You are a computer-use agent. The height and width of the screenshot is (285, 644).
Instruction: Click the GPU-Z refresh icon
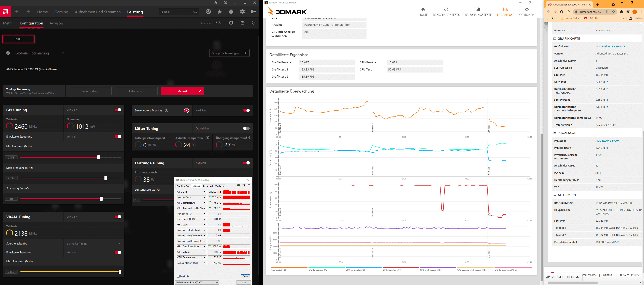coord(244,185)
